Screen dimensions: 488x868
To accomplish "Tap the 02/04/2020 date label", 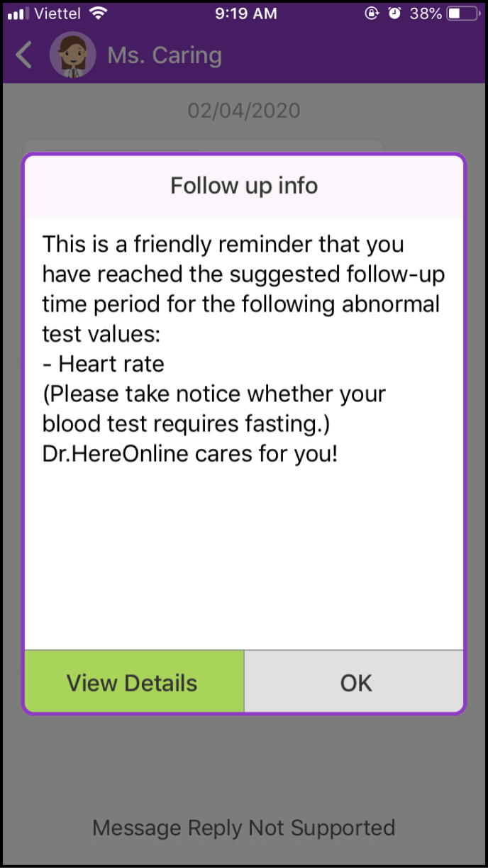I will pyautogui.click(x=244, y=111).
